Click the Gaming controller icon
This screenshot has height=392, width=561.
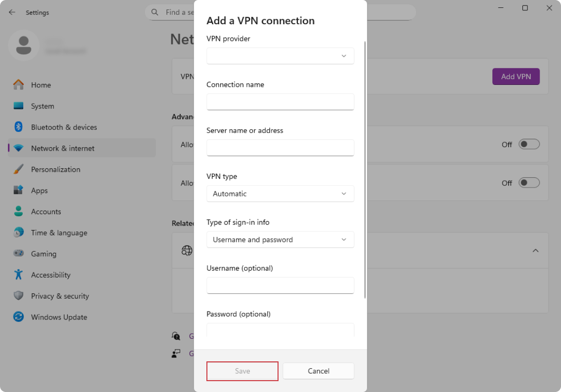[18, 254]
